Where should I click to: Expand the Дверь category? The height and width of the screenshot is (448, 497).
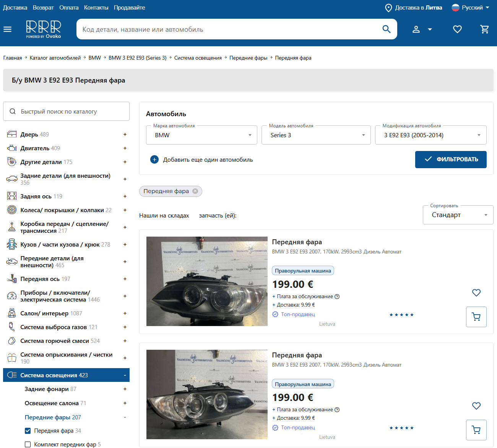(x=125, y=135)
